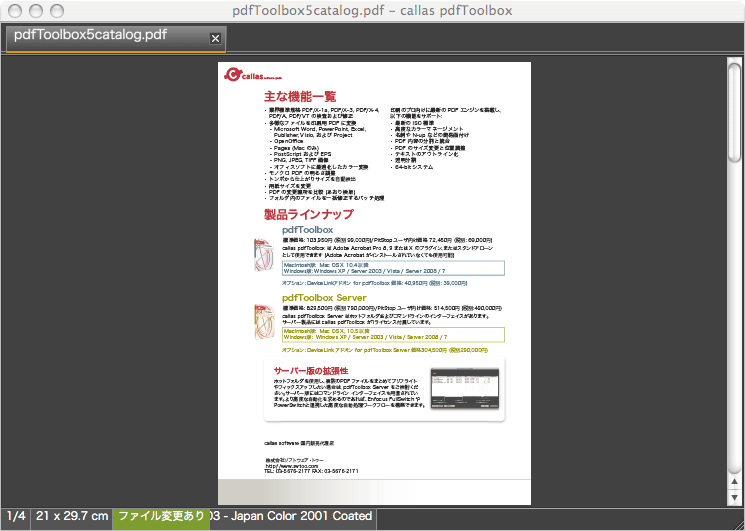
Task: Click the green ファイル変更あり status indicator
Action: (161, 518)
